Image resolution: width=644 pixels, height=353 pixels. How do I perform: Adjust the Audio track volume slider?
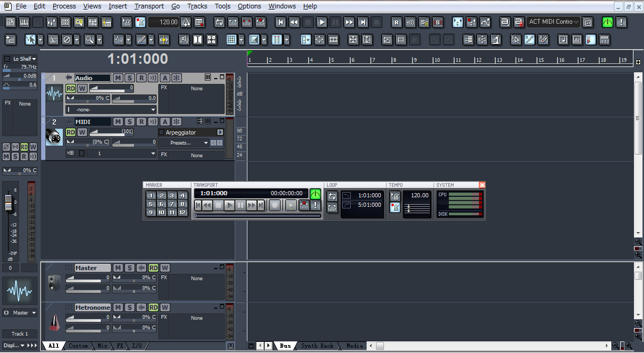tap(111, 88)
